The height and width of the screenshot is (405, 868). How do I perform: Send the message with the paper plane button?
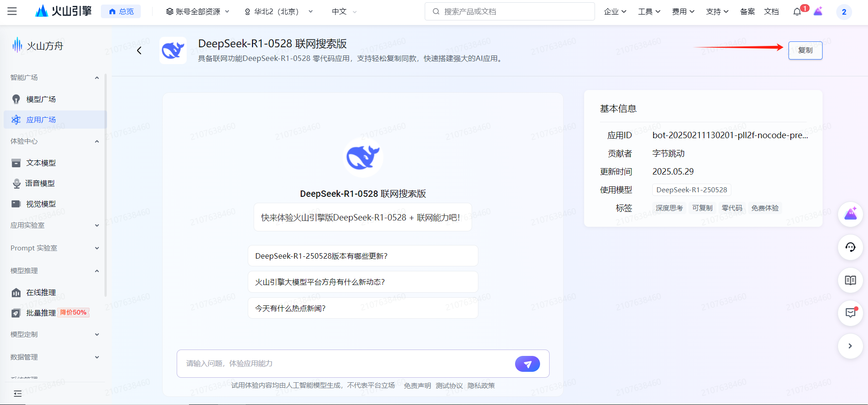(527, 364)
